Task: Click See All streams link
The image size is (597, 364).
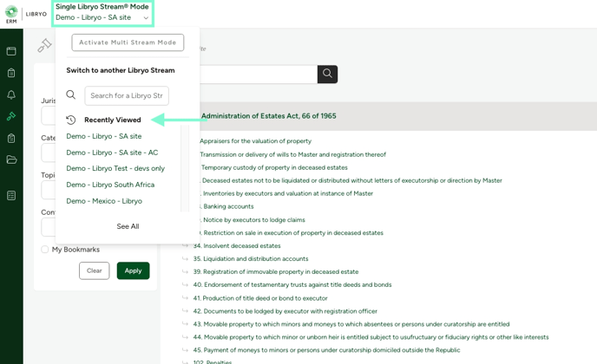Action: [x=128, y=226]
